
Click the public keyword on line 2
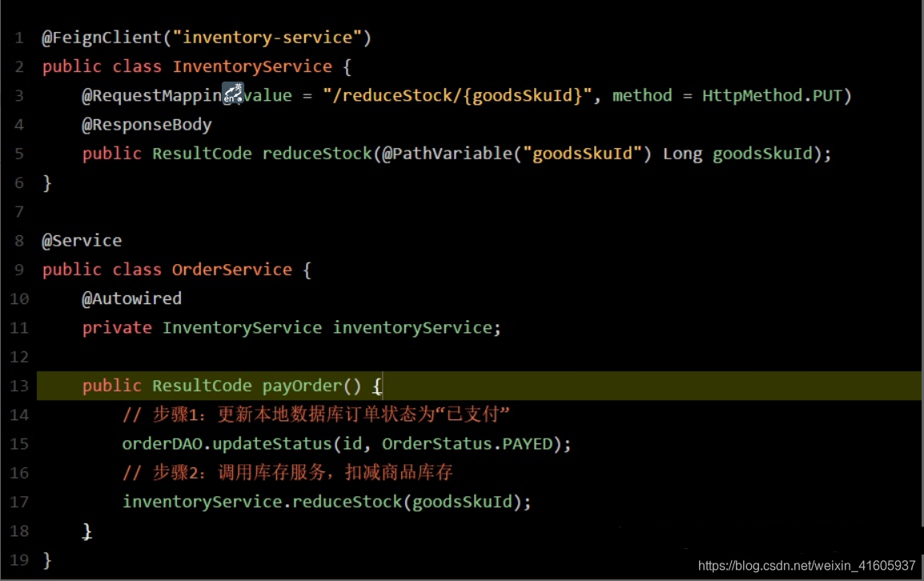coord(72,66)
